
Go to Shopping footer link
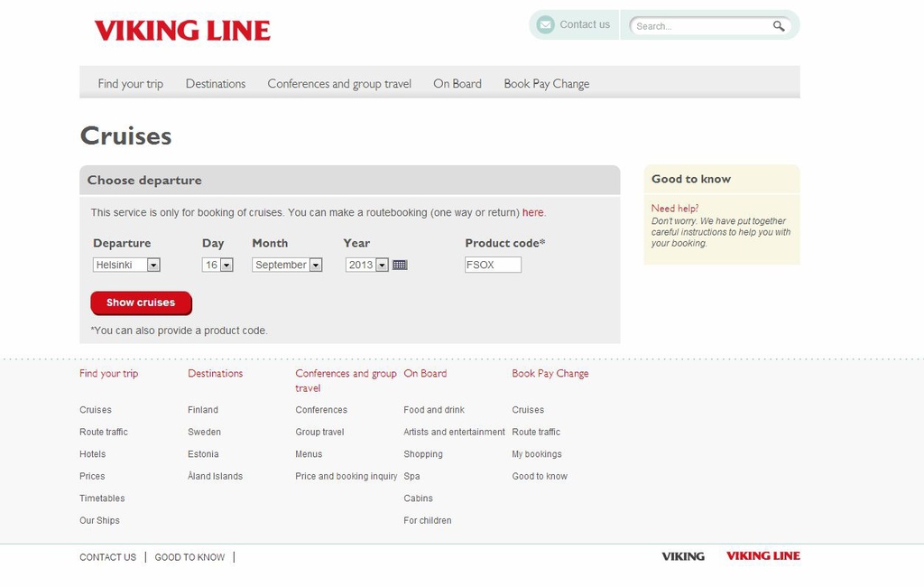click(x=423, y=454)
